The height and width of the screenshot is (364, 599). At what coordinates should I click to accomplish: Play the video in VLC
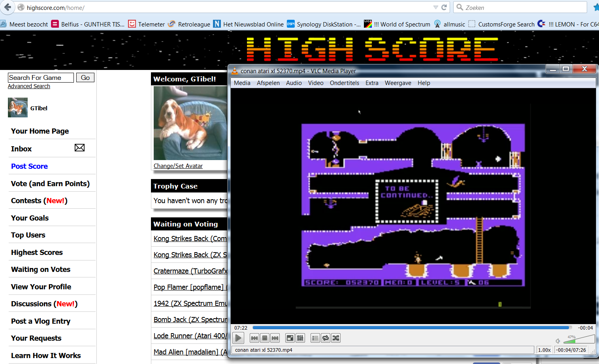tap(238, 338)
